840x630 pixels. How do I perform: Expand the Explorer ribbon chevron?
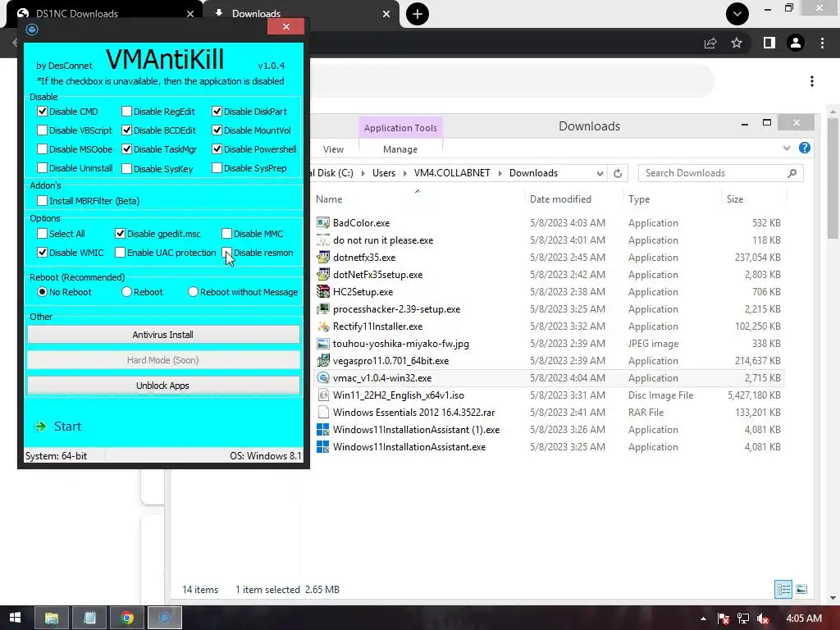click(x=787, y=148)
